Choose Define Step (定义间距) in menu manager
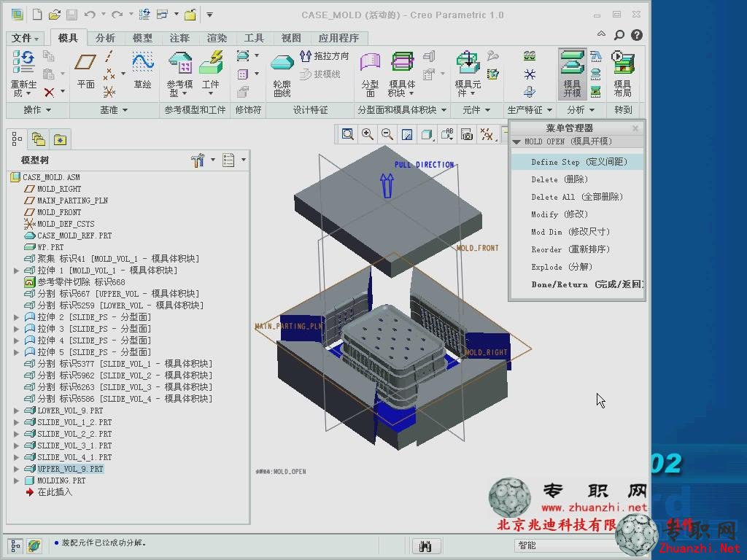 [578, 162]
